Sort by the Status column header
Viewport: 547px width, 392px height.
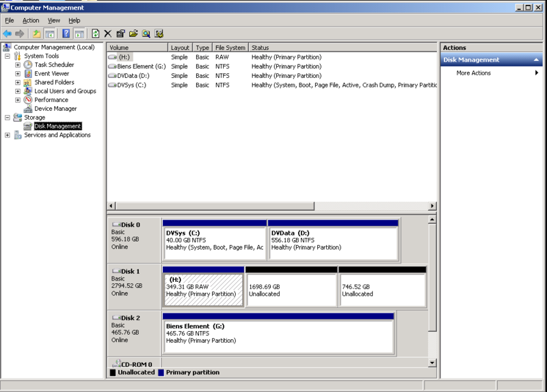tap(343, 47)
